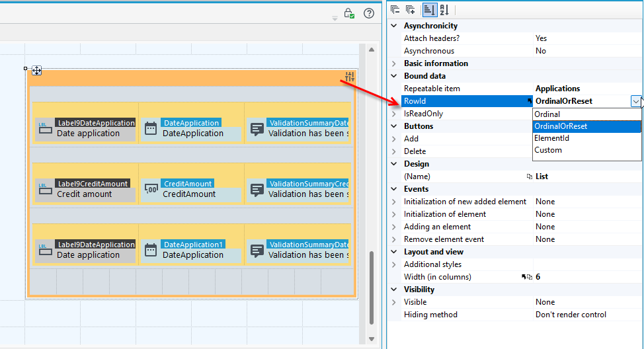Viewport: 644px width, 349px height.
Task: Click the small down arrow beside the lock icon
Action: [335, 19]
